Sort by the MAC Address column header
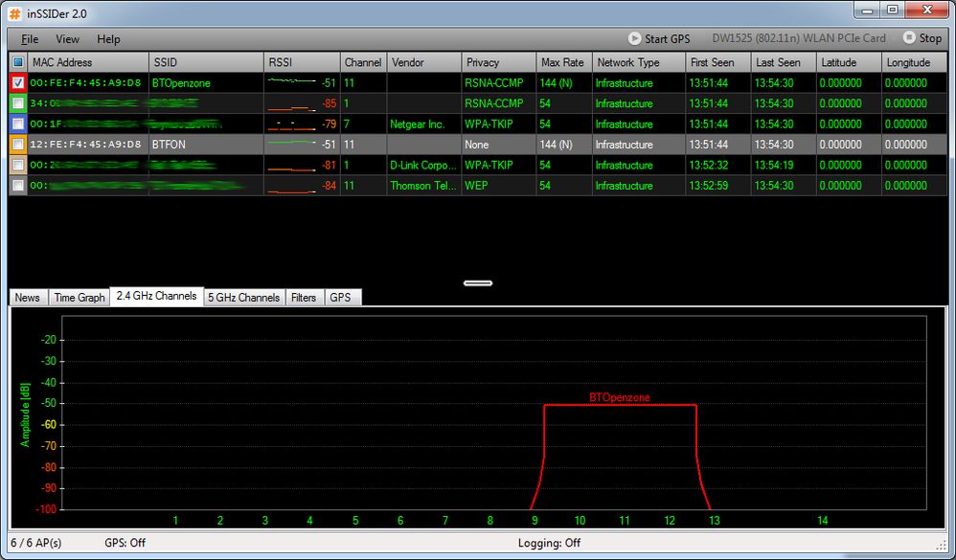The width and height of the screenshot is (956, 560). coord(88,62)
